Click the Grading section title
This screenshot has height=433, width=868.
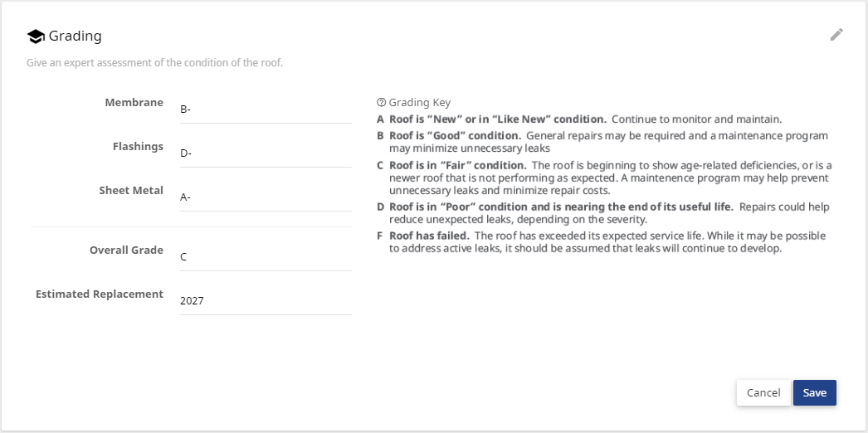(76, 36)
